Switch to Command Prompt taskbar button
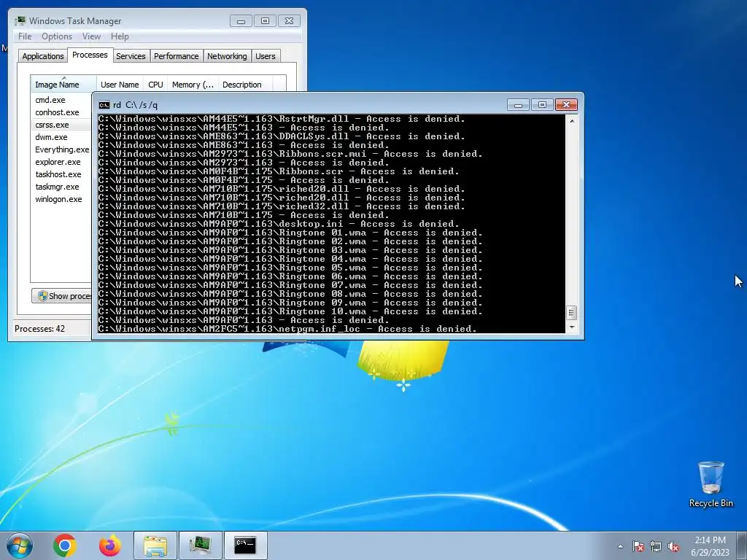 245,545
